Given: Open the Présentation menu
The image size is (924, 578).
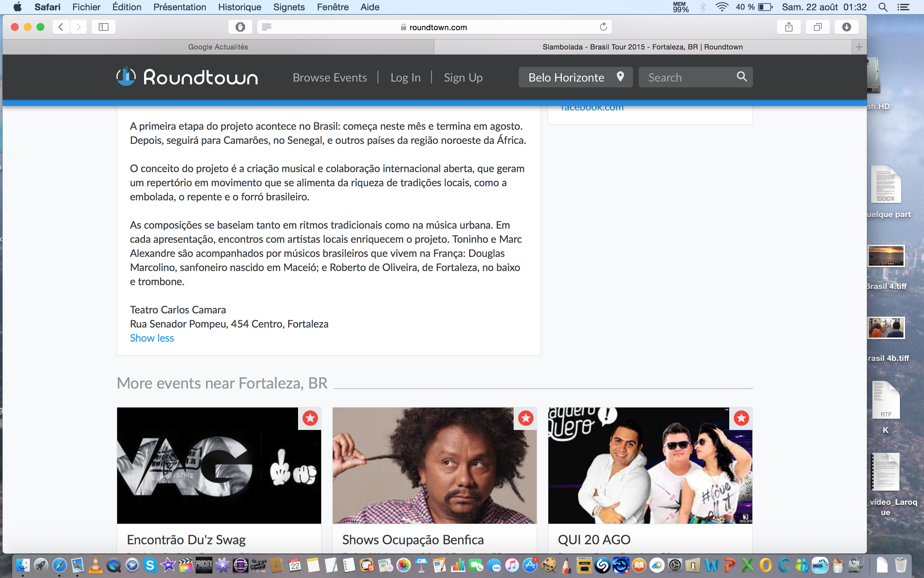Looking at the screenshot, I should [179, 7].
